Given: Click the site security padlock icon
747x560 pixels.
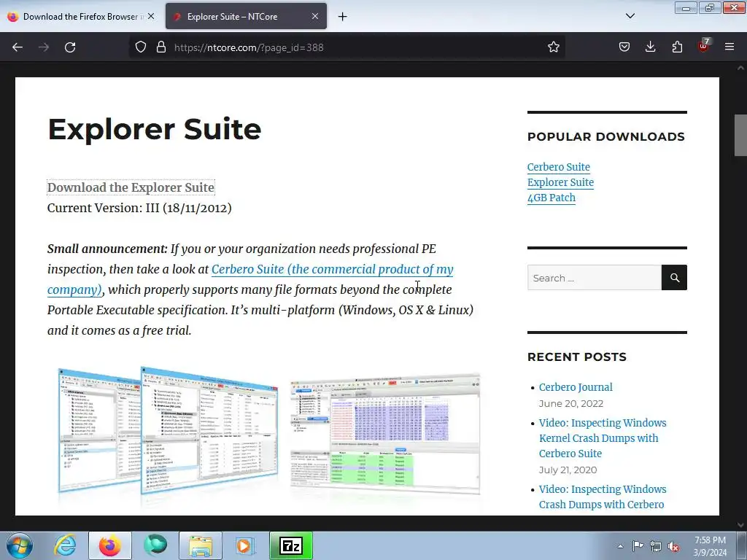Looking at the screenshot, I should point(161,47).
